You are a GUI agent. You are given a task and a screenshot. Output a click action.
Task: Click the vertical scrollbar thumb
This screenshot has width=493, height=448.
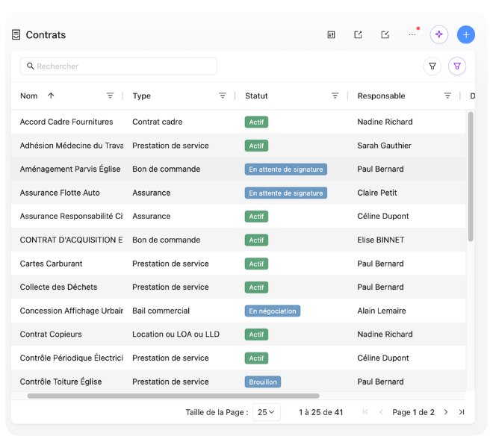pyautogui.click(x=471, y=177)
